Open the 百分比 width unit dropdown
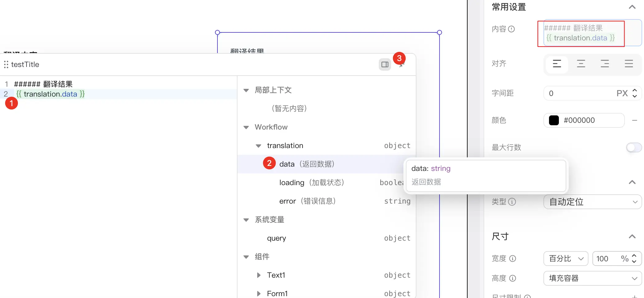The width and height of the screenshot is (644, 298). pyautogui.click(x=566, y=259)
